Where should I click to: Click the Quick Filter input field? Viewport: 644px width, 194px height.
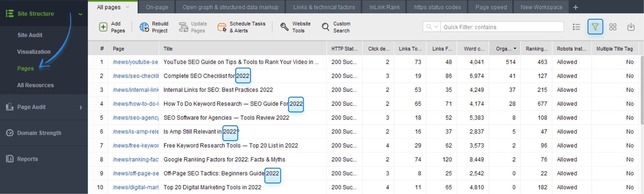coord(502,27)
